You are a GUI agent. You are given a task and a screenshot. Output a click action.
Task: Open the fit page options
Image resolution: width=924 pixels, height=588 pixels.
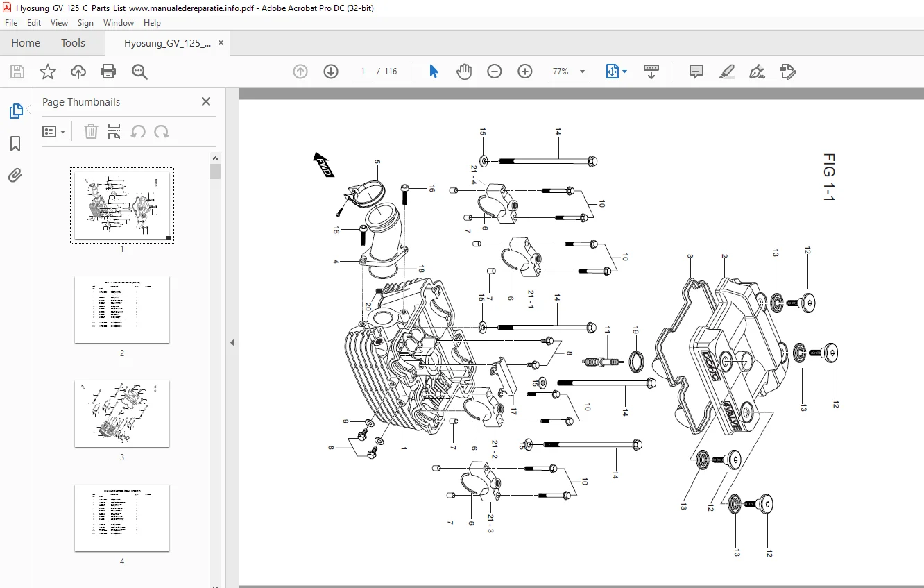click(x=616, y=72)
